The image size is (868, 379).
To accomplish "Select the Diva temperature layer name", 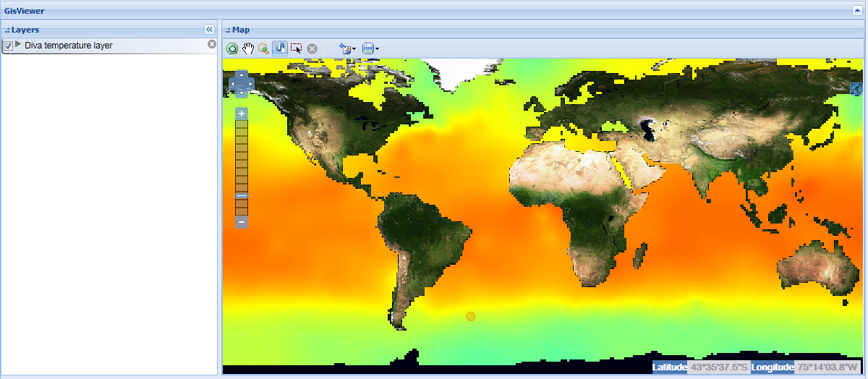I will tap(68, 46).
